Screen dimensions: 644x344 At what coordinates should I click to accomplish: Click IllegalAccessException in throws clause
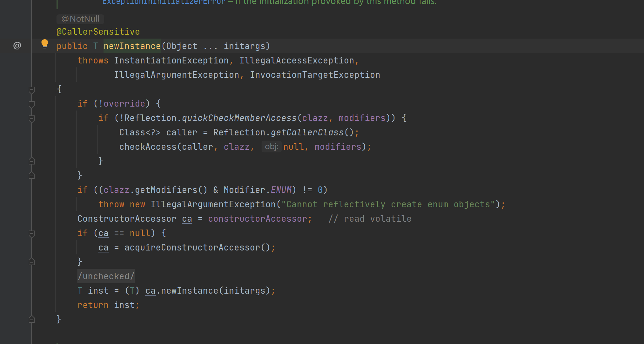pyautogui.click(x=297, y=60)
